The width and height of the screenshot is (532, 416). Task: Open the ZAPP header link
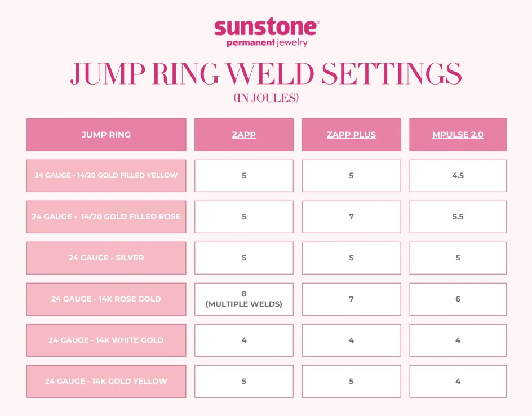(244, 135)
